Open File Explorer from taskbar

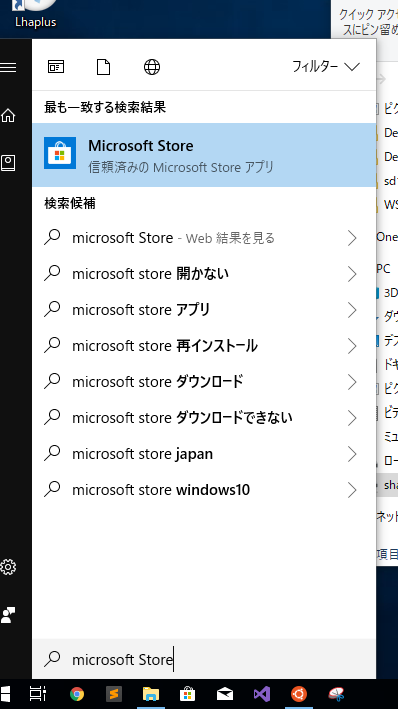pyautogui.click(x=151, y=694)
